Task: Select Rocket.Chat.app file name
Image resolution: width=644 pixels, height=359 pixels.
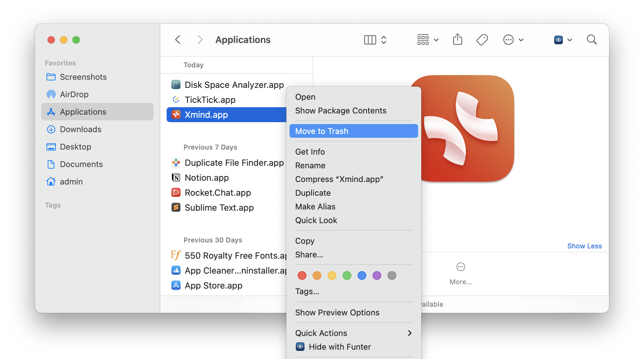Action: coord(218,193)
